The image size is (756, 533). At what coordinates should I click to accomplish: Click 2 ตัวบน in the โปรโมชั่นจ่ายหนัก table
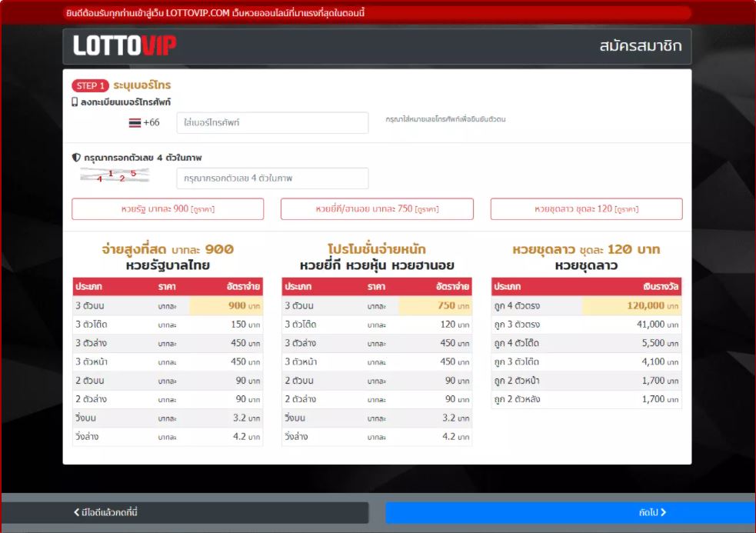pos(299,381)
